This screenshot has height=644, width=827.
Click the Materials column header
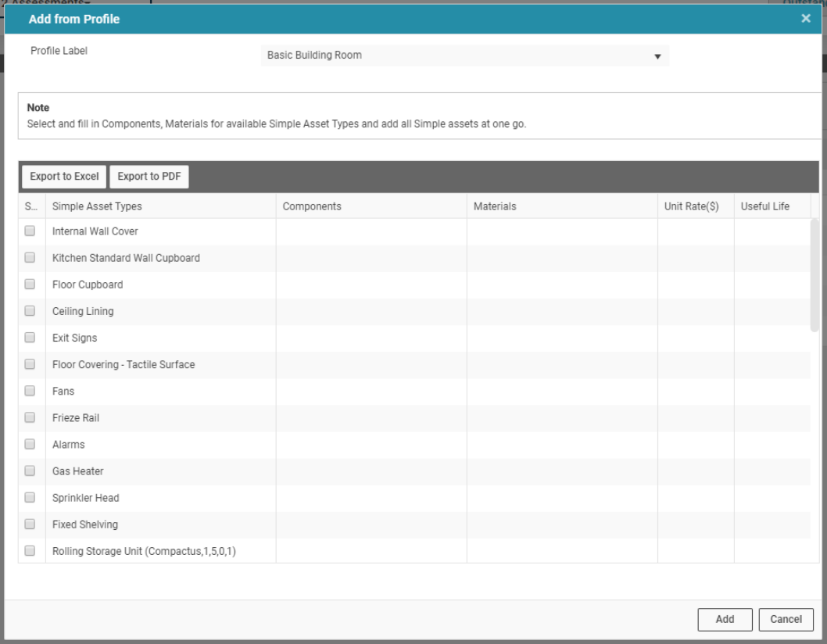point(495,206)
